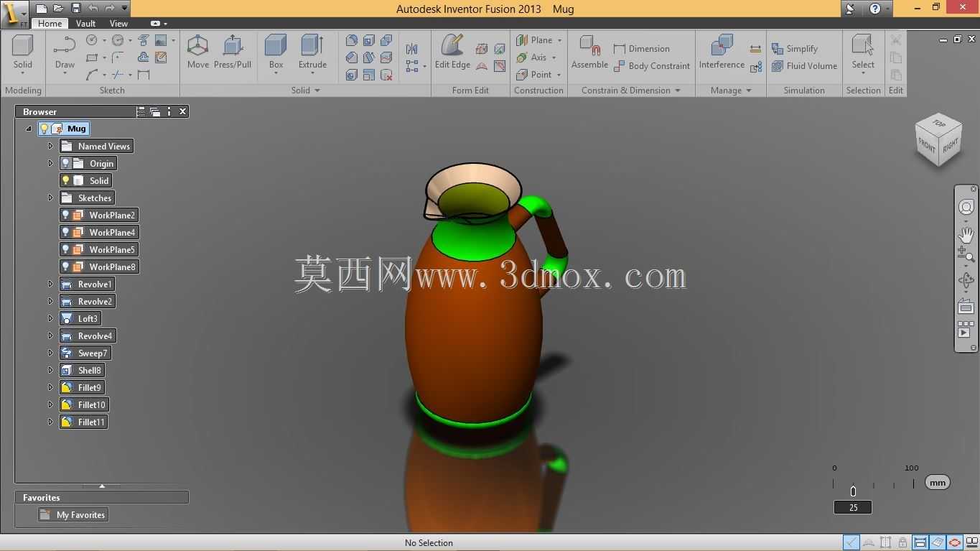Open the Solid panel dropdown arrow
The height and width of the screenshot is (551, 980).
click(x=317, y=91)
